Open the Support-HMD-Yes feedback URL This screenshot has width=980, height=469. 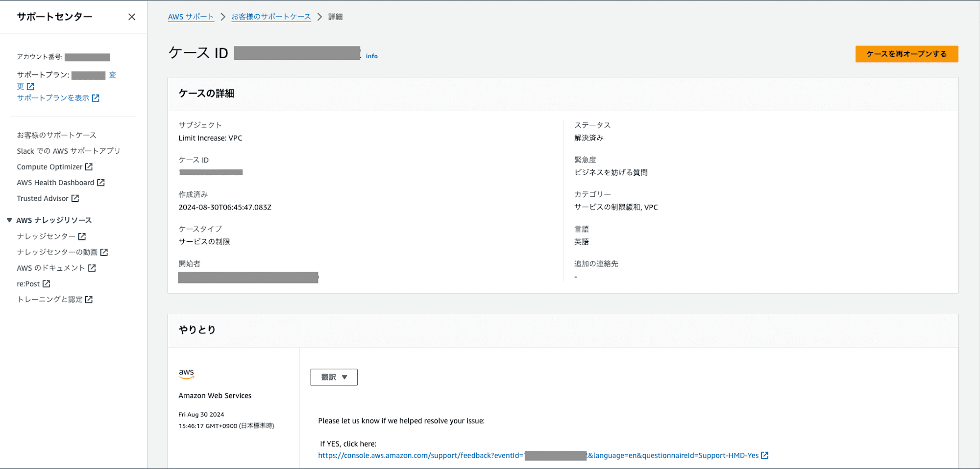tap(538, 455)
